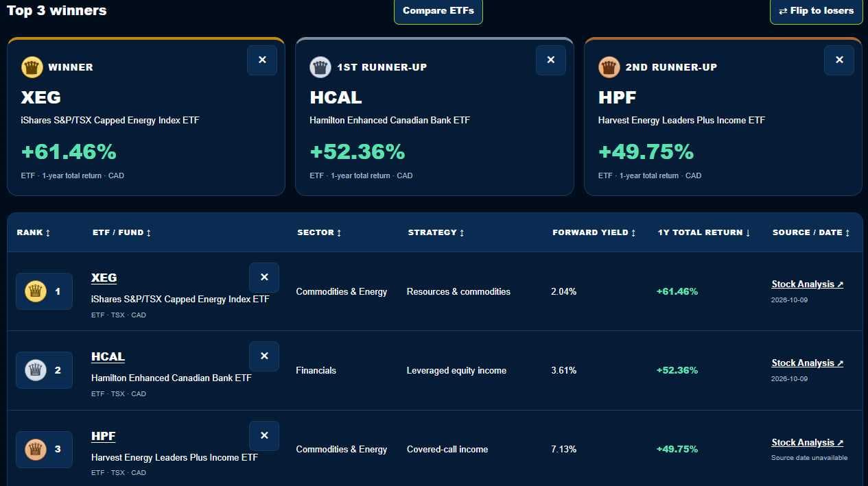868x486 pixels.
Task: Remove XEG row from the table
Action: click(264, 278)
